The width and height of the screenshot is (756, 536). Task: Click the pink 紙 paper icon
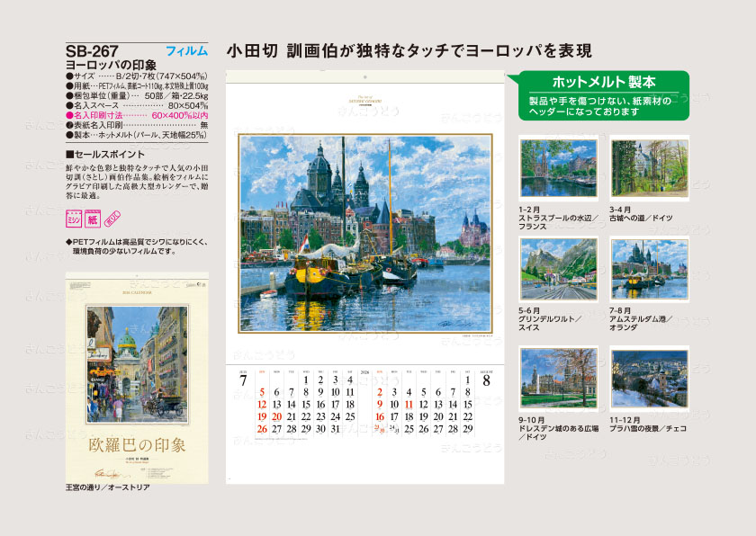click(93, 219)
